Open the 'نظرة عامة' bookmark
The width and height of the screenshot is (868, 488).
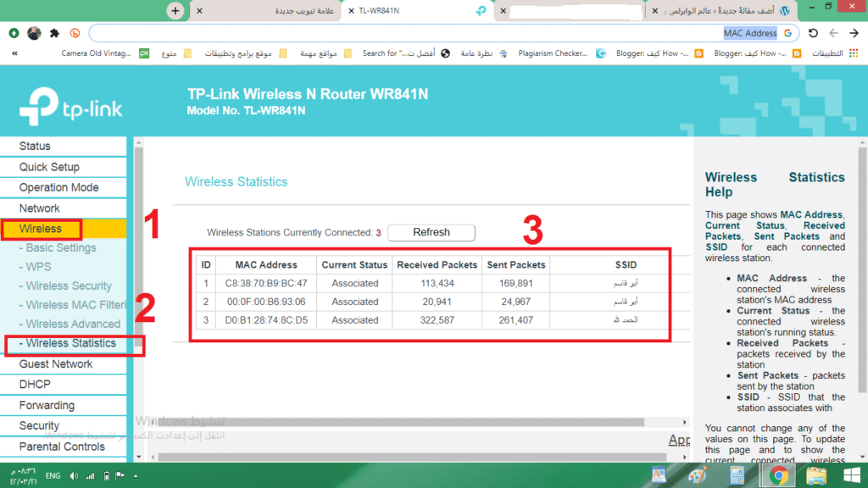coord(484,53)
